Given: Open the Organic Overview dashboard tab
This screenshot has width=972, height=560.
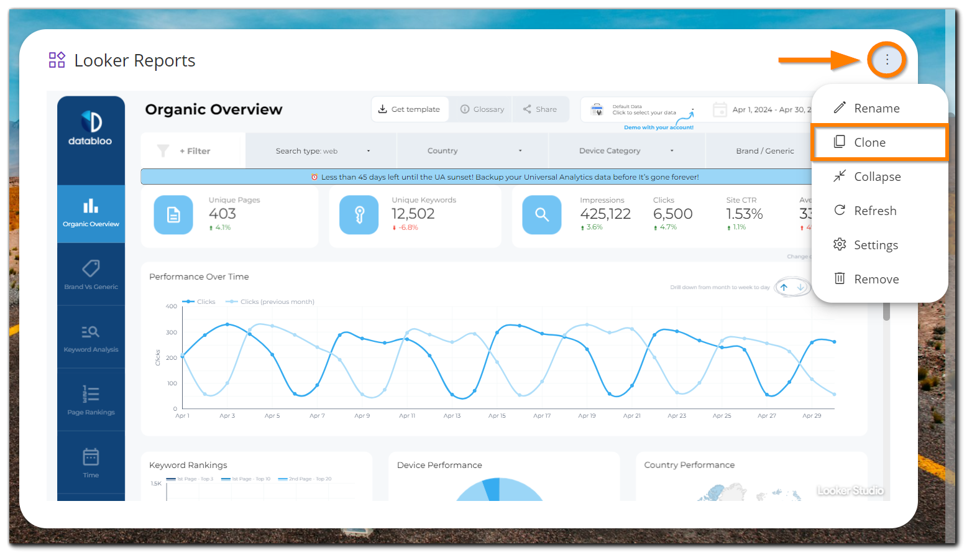Looking at the screenshot, I should pyautogui.click(x=91, y=213).
